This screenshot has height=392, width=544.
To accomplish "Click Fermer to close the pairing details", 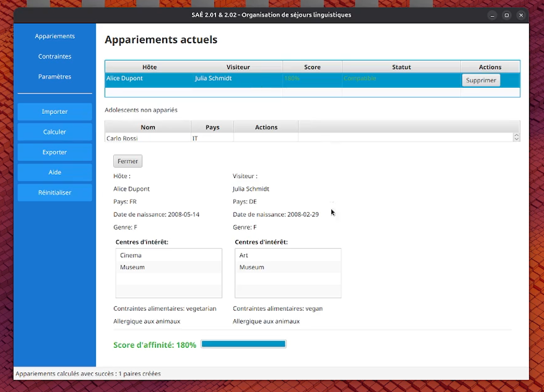I will pyautogui.click(x=128, y=161).
